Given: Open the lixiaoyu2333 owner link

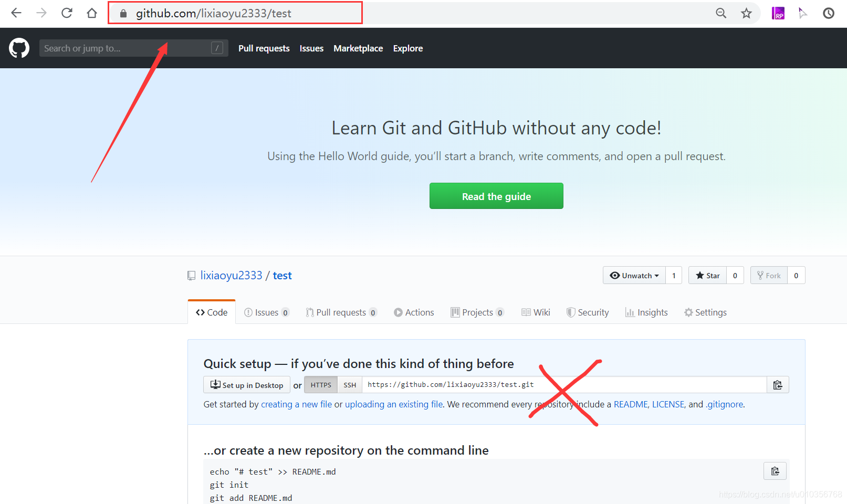Looking at the screenshot, I should coord(231,276).
